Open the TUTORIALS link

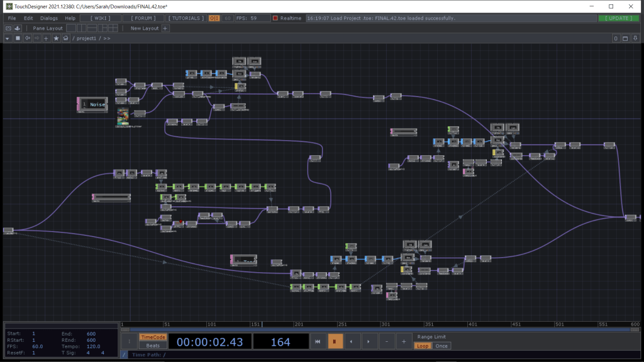click(x=187, y=18)
